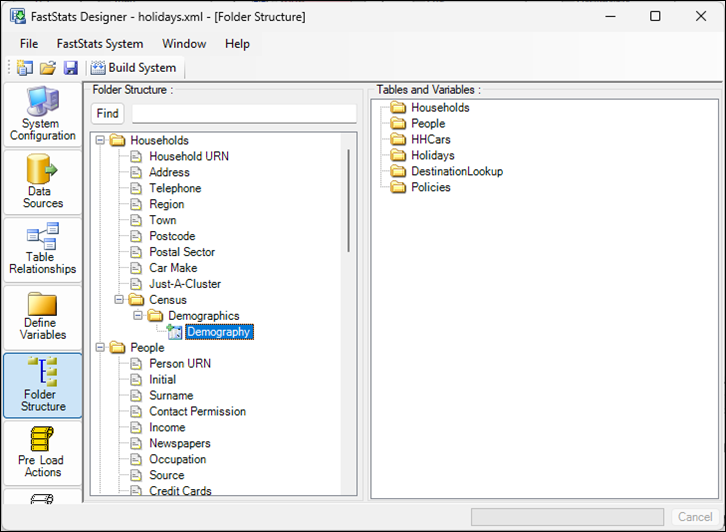Viewport: 726px width, 532px height.
Task: Click the Holidays folder icon
Action: [x=398, y=155]
